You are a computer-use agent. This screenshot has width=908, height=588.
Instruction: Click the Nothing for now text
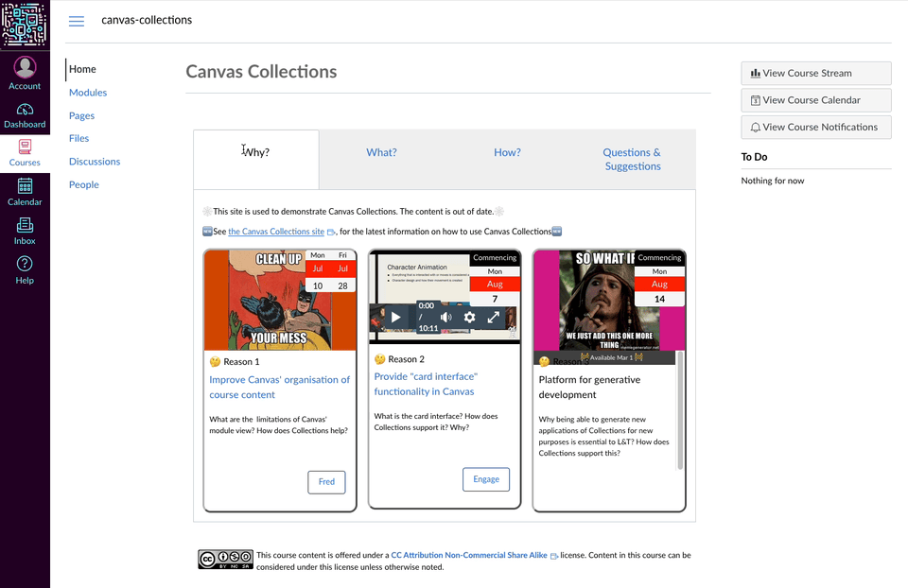(x=773, y=181)
